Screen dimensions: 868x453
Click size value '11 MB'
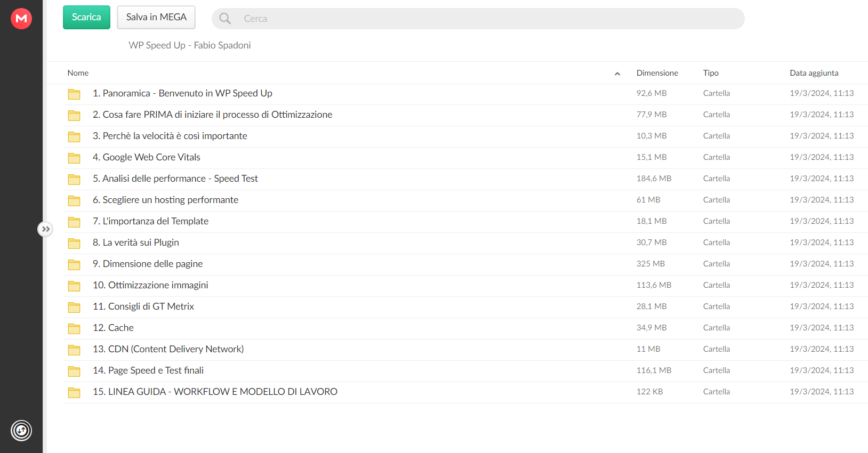648,349
